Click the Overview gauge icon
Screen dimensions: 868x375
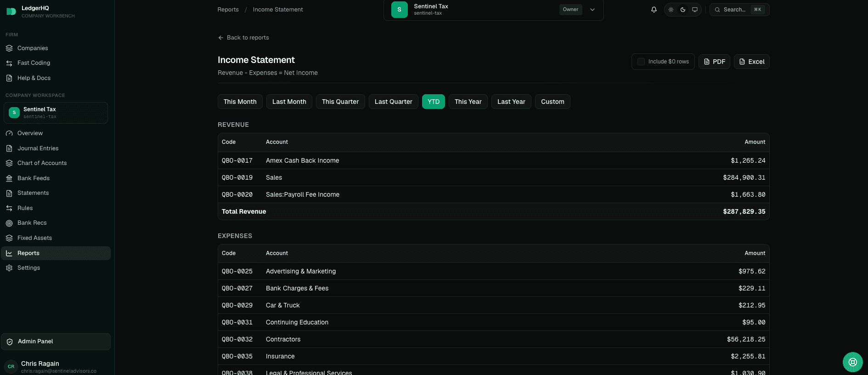pyautogui.click(x=9, y=133)
